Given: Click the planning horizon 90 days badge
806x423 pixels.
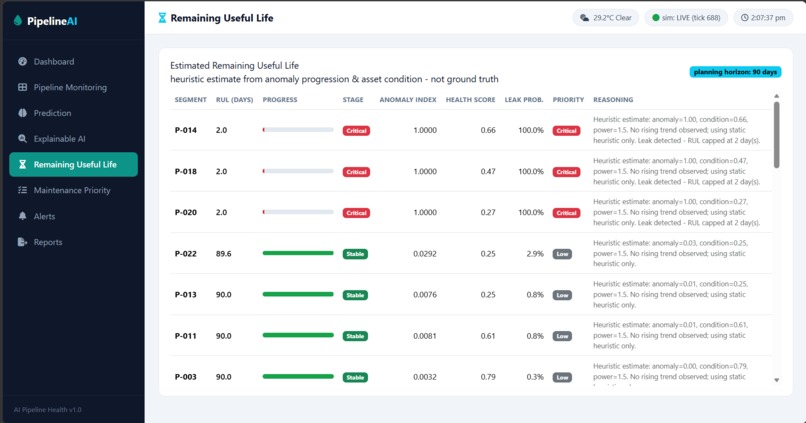Looking at the screenshot, I should point(735,72).
